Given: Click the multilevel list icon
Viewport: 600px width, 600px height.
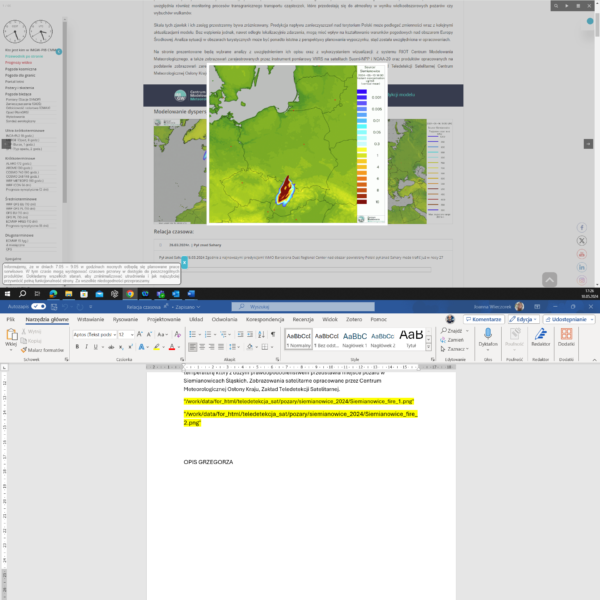Looking at the screenshot, I should (x=223, y=334).
